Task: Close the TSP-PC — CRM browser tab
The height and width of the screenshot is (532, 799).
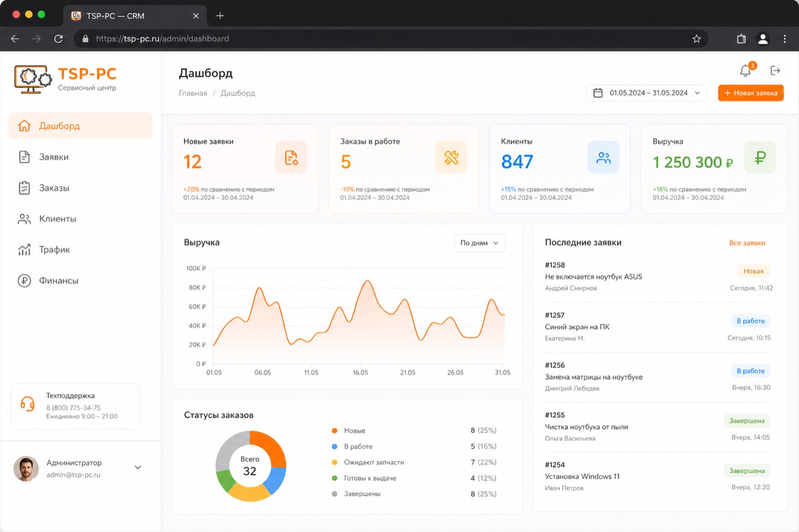Action: [196, 16]
